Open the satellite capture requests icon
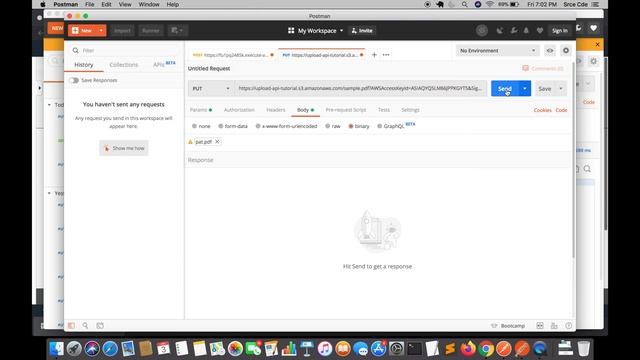 [x=499, y=31]
